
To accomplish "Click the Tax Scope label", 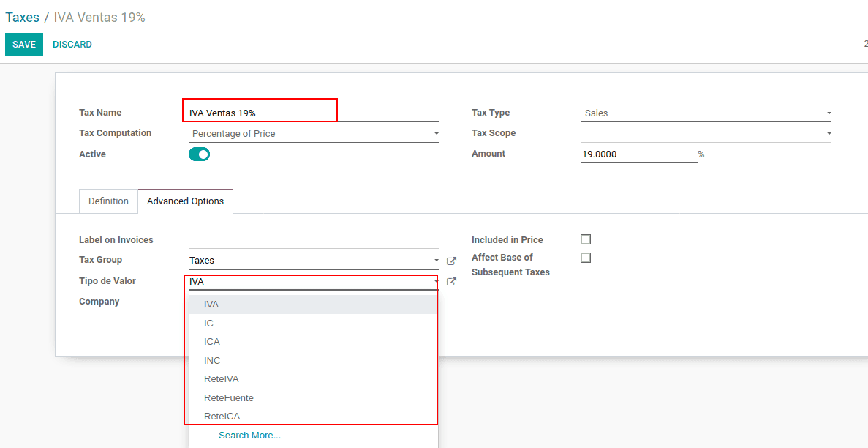I will tap(494, 133).
